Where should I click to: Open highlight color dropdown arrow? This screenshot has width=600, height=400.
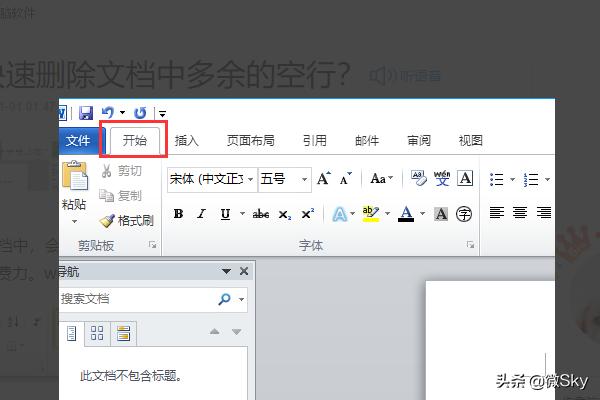coord(387,213)
